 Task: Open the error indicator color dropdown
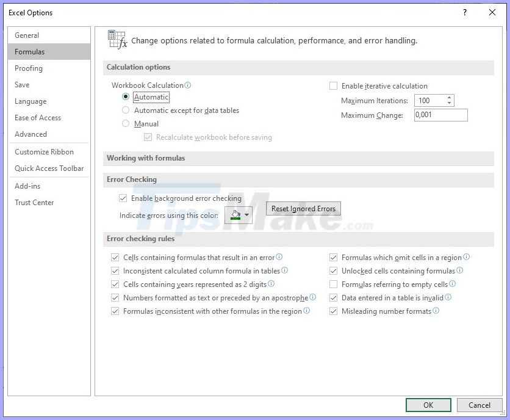click(246, 215)
